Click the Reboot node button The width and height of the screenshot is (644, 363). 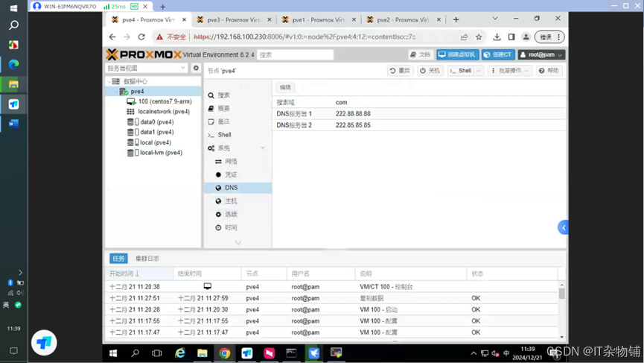coord(400,71)
